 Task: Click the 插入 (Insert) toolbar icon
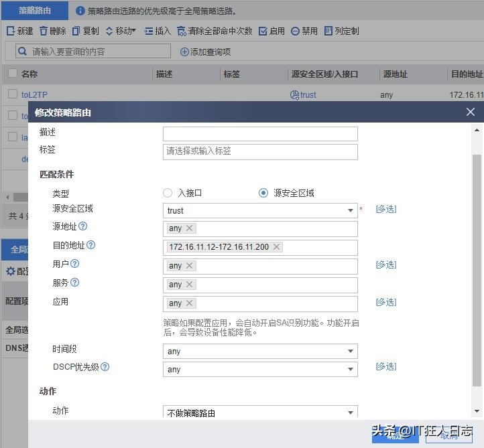(149, 31)
